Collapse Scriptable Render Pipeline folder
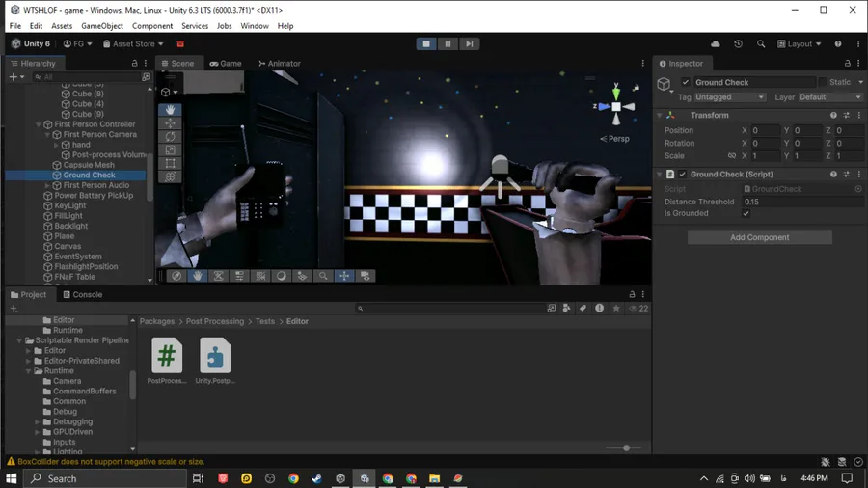The height and width of the screenshot is (488, 868). (19, 340)
